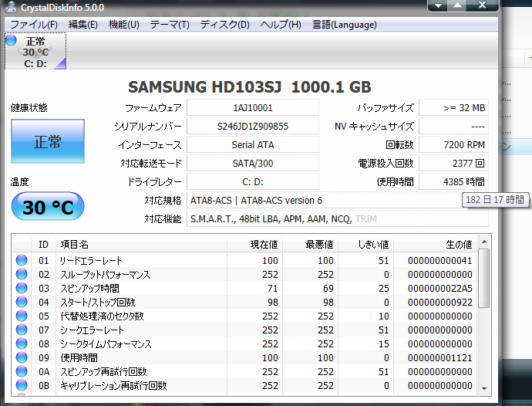Open the ディスク(D) menu

(224, 25)
